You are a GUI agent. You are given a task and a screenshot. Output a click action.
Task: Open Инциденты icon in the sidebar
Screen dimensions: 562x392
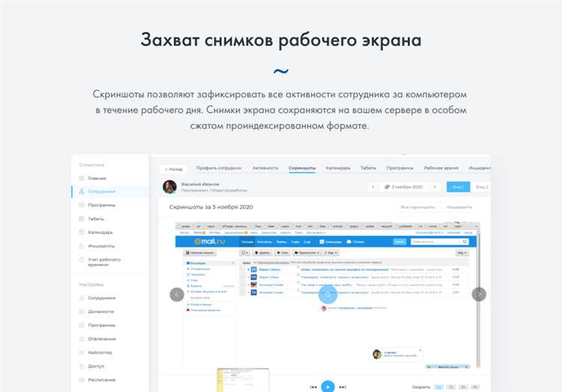point(82,246)
